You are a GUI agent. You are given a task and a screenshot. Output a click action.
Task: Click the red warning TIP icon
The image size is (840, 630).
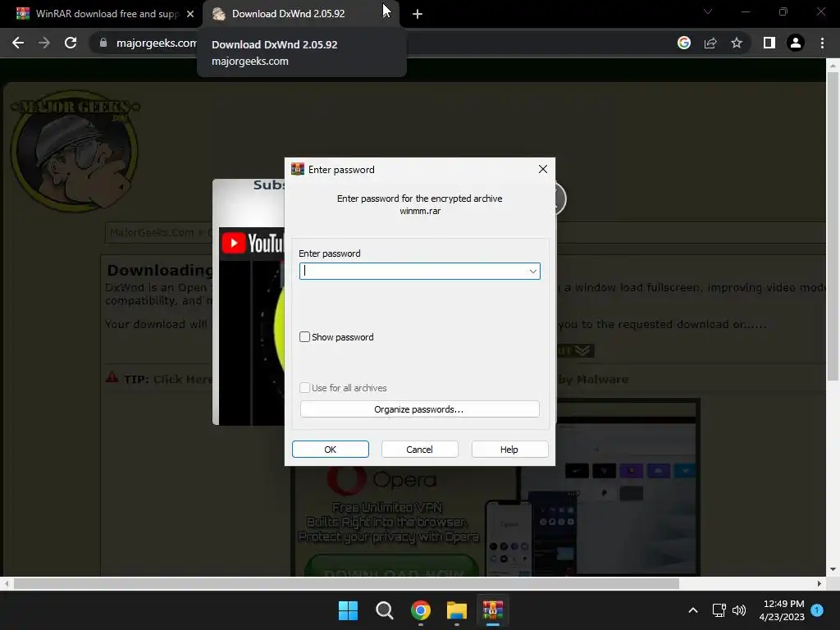pyautogui.click(x=112, y=377)
